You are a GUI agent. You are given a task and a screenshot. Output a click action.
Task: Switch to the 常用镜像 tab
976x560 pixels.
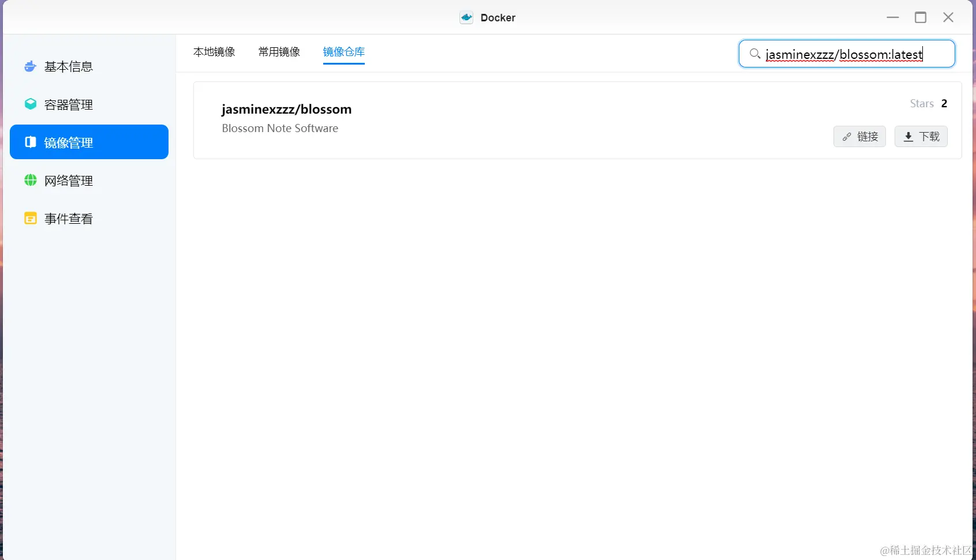click(x=279, y=52)
